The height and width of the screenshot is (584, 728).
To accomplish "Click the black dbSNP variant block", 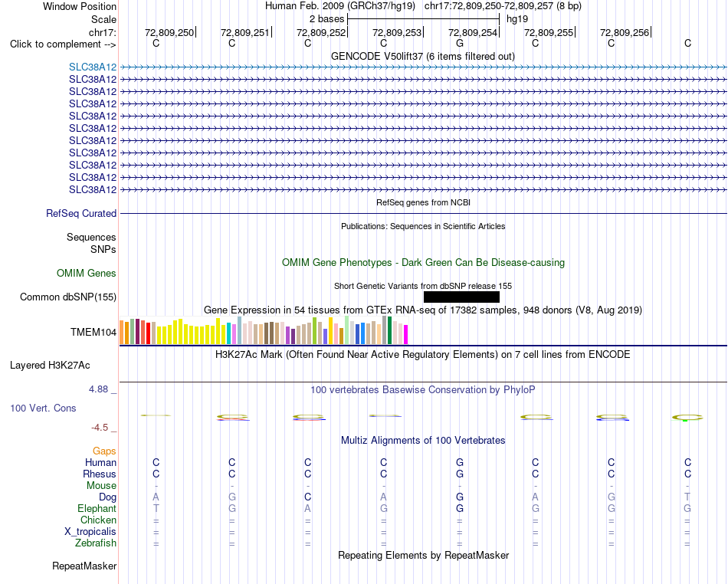I will tap(461, 297).
